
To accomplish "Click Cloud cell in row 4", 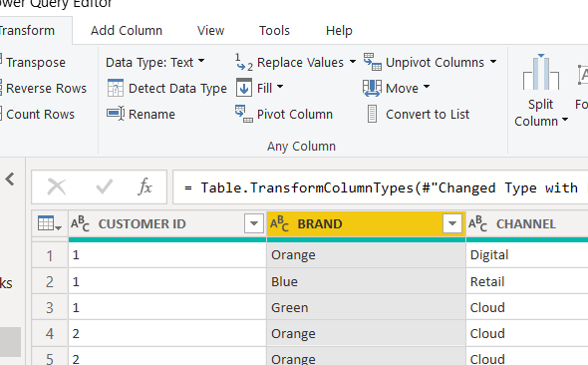I will tap(527, 333).
